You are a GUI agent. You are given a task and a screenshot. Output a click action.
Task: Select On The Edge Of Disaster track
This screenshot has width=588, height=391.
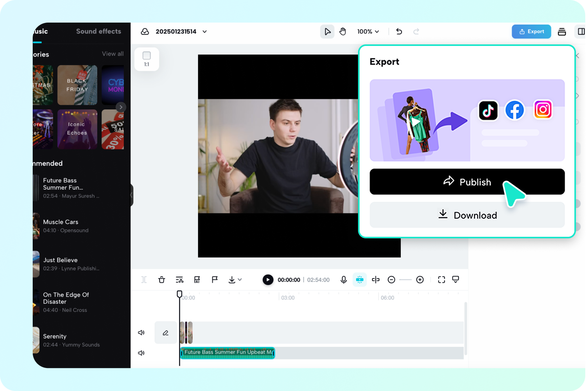click(66, 302)
